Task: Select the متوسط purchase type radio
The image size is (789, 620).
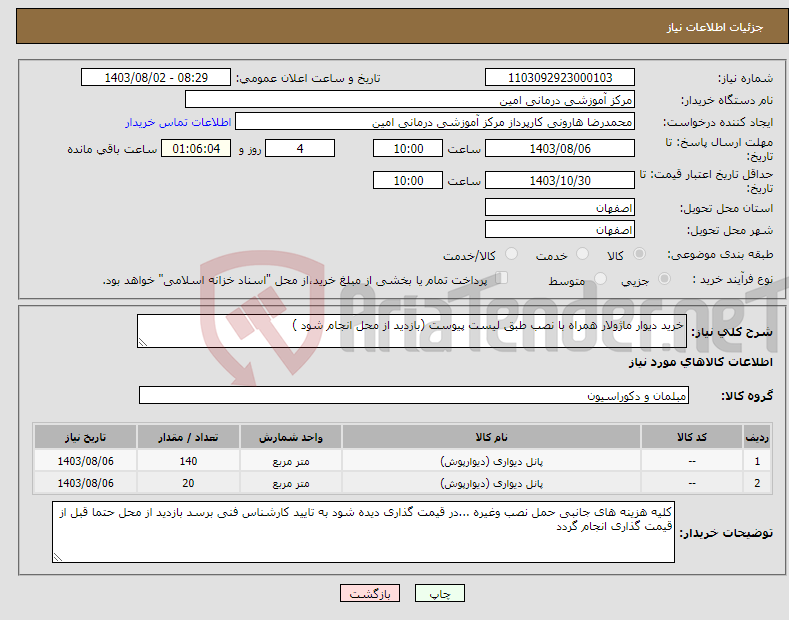Action: point(600,279)
